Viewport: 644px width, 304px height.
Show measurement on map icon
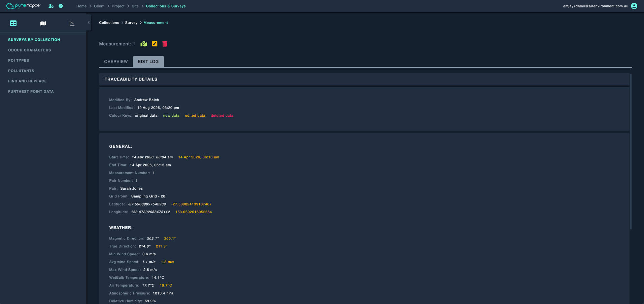144,44
